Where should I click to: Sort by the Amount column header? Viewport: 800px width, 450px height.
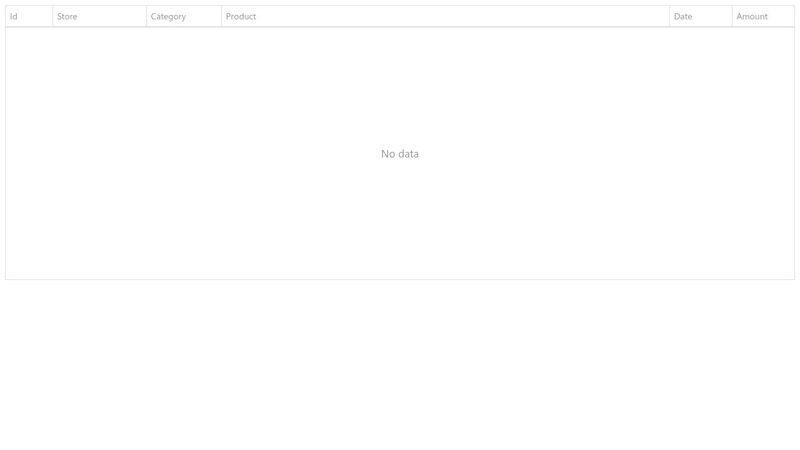(x=762, y=16)
